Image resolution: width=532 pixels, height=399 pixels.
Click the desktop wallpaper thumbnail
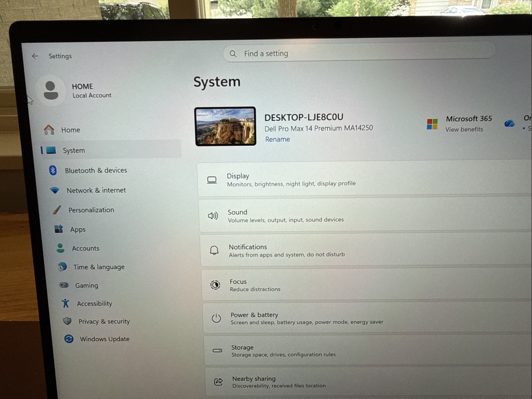point(225,126)
